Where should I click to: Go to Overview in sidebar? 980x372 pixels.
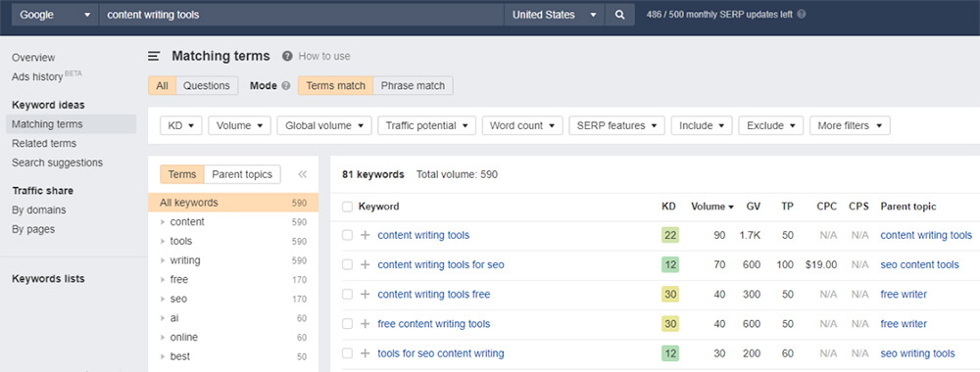click(33, 58)
